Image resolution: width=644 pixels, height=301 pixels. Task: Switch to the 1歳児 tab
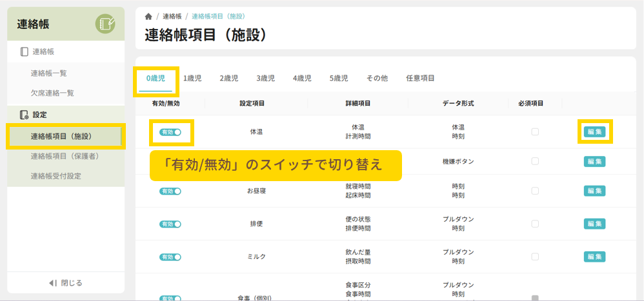pos(192,78)
